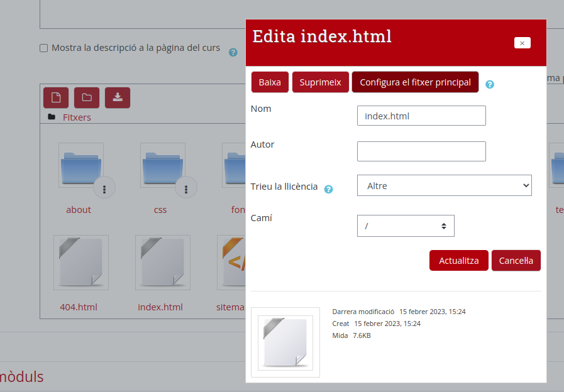
Task: Click the create folder icon button
Action: (x=87, y=97)
